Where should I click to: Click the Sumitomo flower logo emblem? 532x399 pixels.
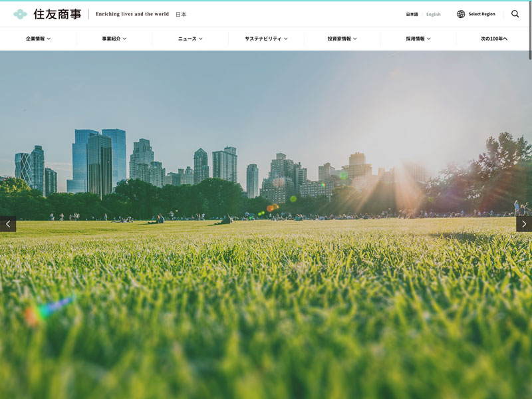(x=20, y=14)
